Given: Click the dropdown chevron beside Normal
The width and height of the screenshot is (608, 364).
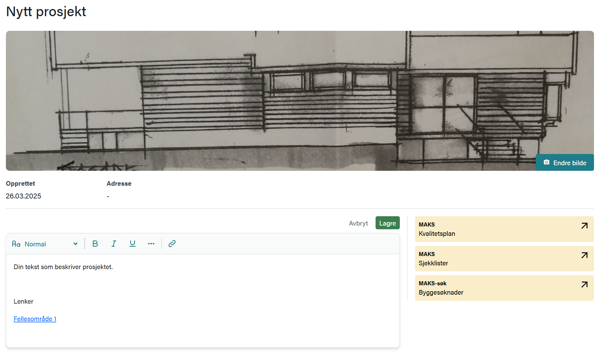Looking at the screenshot, I should (75, 244).
